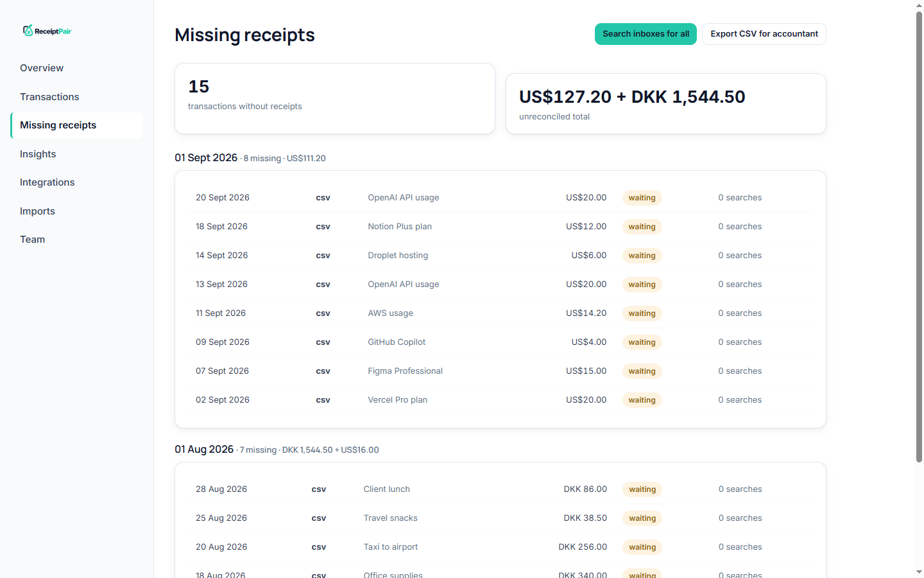Image resolution: width=924 pixels, height=578 pixels.
Task: Select the Taxi to airport transaction
Action: click(x=501, y=547)
